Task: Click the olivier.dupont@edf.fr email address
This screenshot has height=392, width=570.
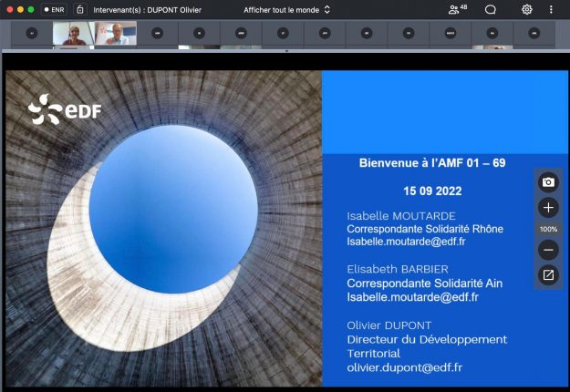Action: click(x=404, y=367)
